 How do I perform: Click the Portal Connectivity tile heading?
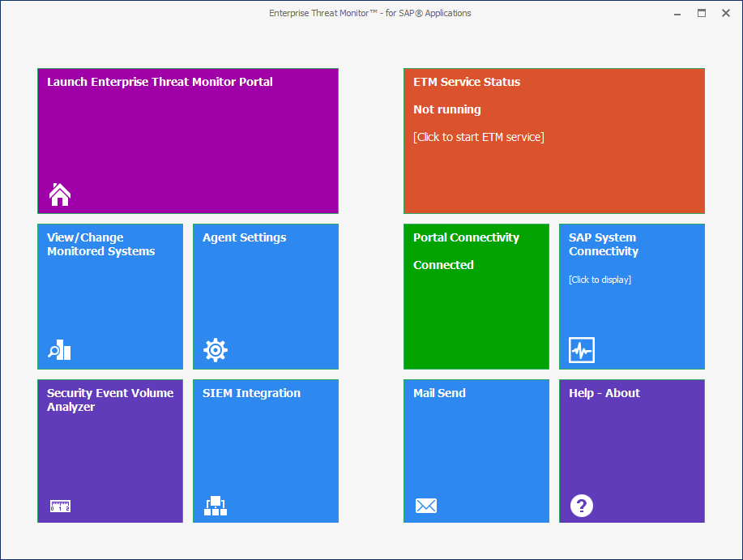[466, 237]
